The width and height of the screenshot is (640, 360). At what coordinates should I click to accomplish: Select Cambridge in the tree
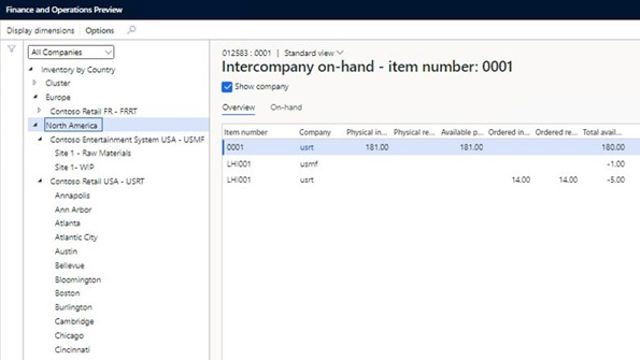click(x=74, y=321)
